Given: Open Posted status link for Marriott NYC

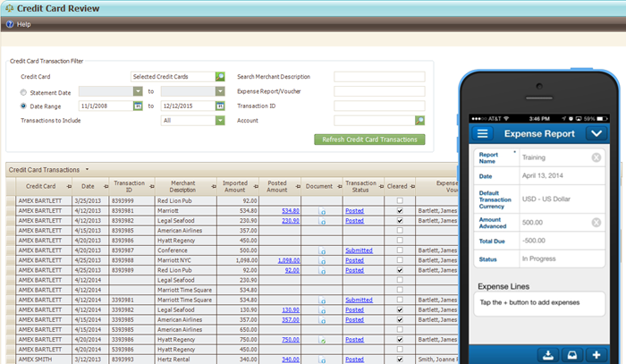Looking at the screenshot, I should pyautogui.click(x=354, y=260).
